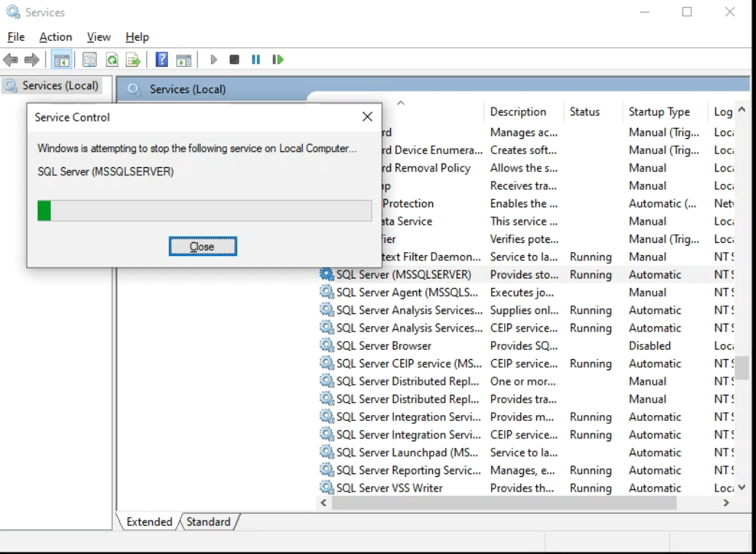
Task: Click the vertical scrollbar thumb
Action: coord(742,368)
